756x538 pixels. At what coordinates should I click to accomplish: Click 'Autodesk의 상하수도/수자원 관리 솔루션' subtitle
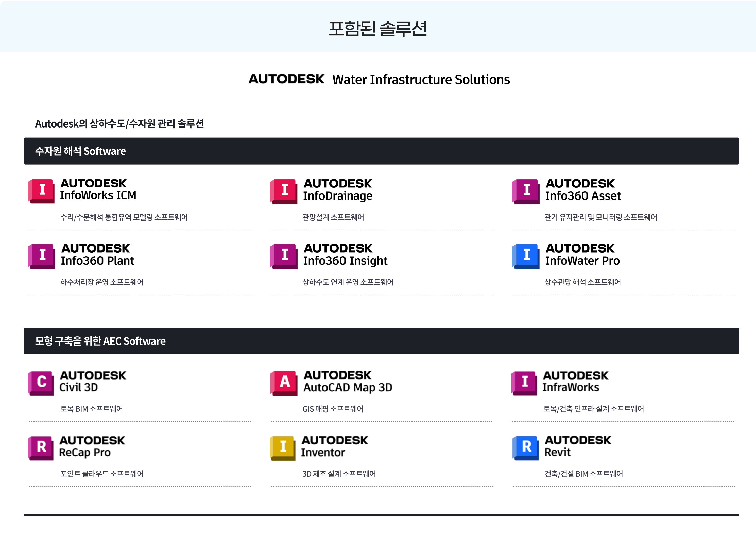(119, 123)
